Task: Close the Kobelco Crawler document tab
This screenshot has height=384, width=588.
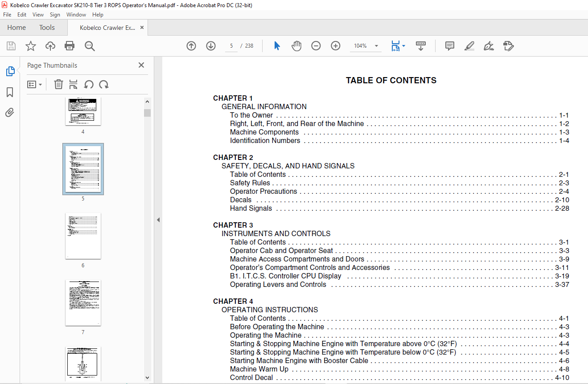Action: point(142,28)
